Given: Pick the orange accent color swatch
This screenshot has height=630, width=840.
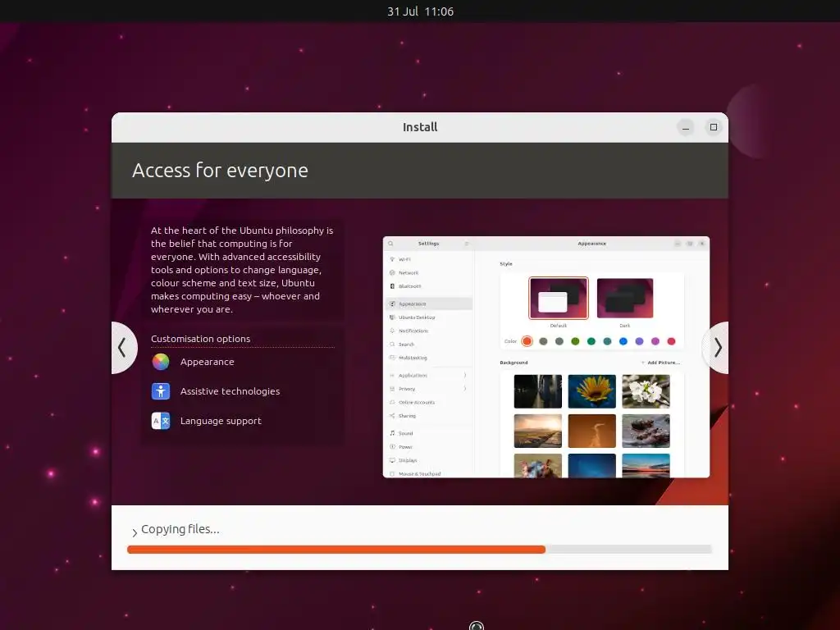Looking at the screenshot, I should tap(527, 341).
